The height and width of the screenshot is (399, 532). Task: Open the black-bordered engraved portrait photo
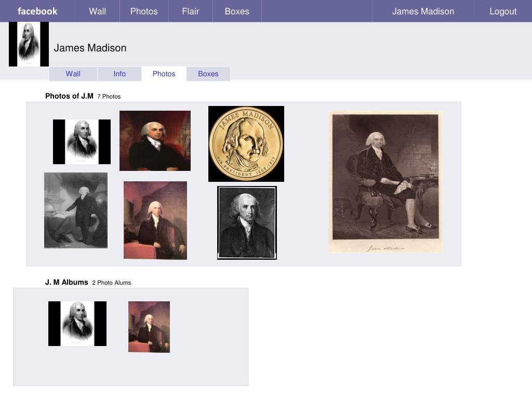247,223
